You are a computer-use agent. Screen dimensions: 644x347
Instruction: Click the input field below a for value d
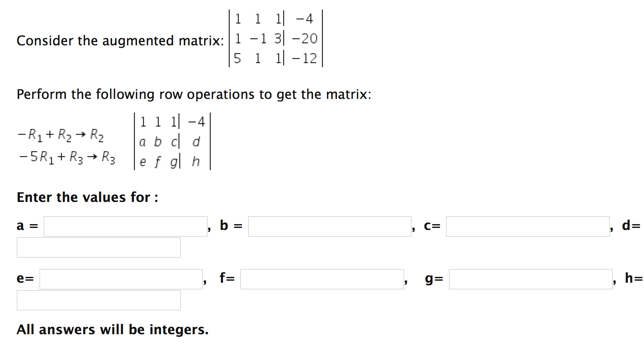click(x=99, y=247)
